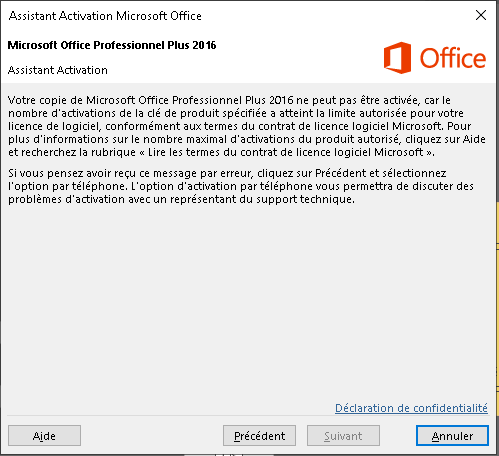499x456 pixels.
Task: Click the "Assistant Activation" subtitle under the heading
Action: [x=57, y=70]
